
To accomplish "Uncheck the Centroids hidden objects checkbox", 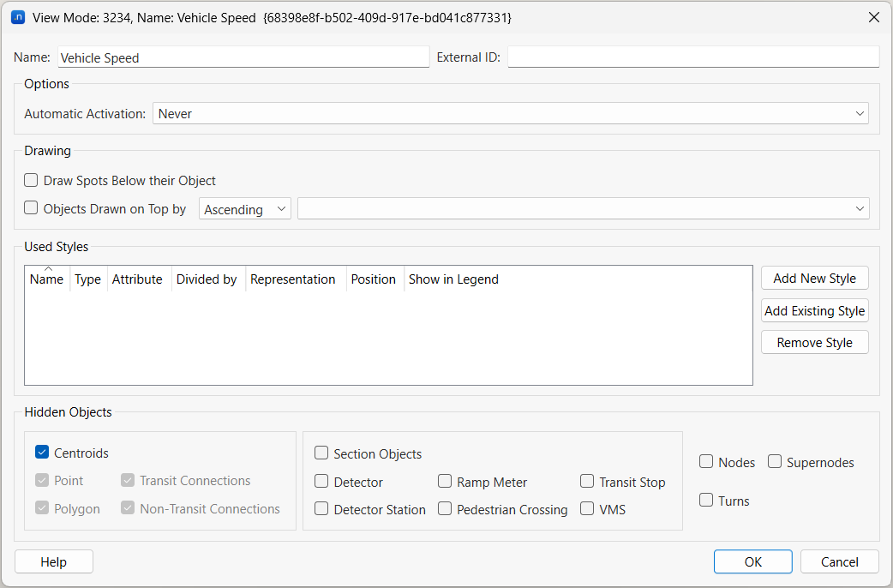I will pyautogui.click(x=42, y=453).
